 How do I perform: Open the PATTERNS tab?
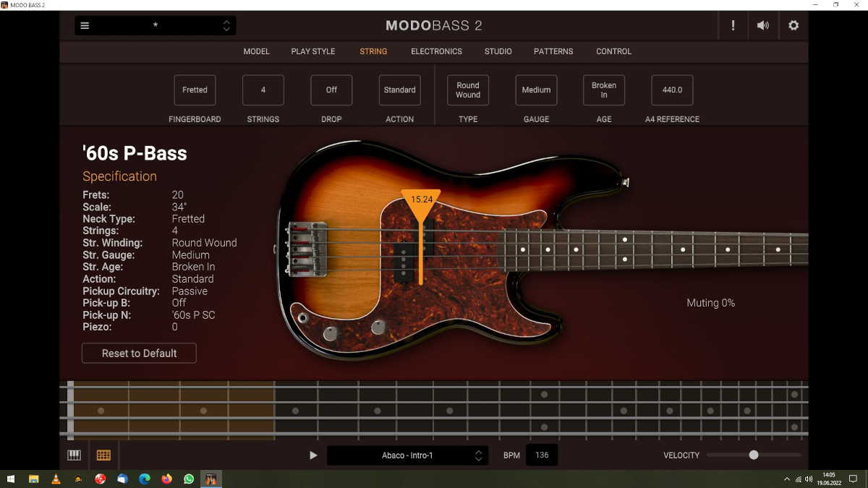[553, 51]
